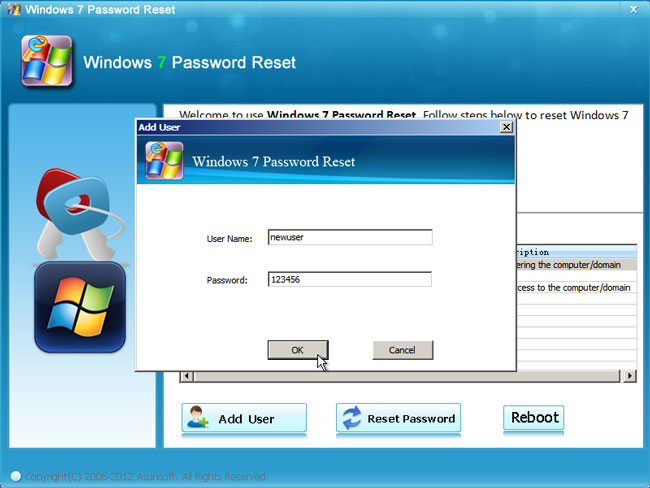The image size is (650, 488).
Task: Click the Add User button
Action: click(x=244, y=418)
